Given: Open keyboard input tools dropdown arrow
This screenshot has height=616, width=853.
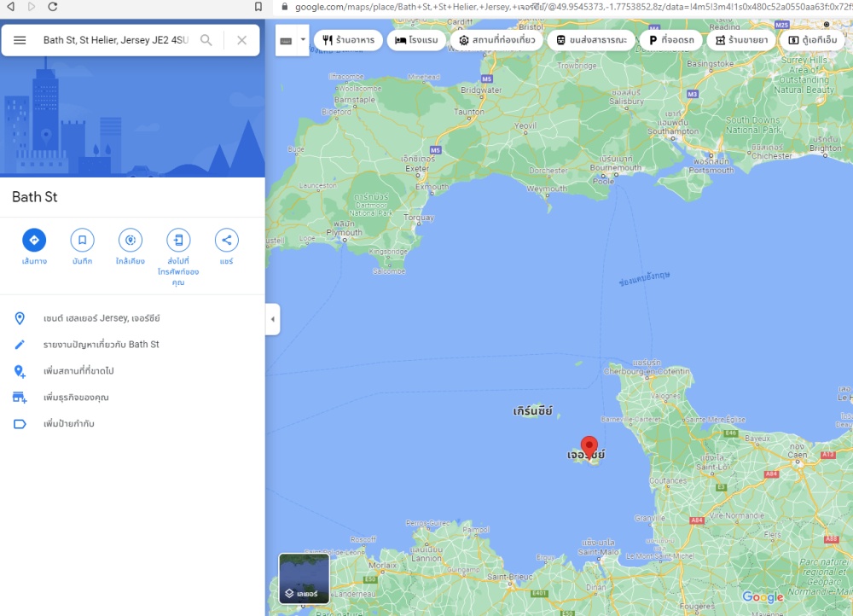Looking at the screenshot, I should tap(302, 40).
